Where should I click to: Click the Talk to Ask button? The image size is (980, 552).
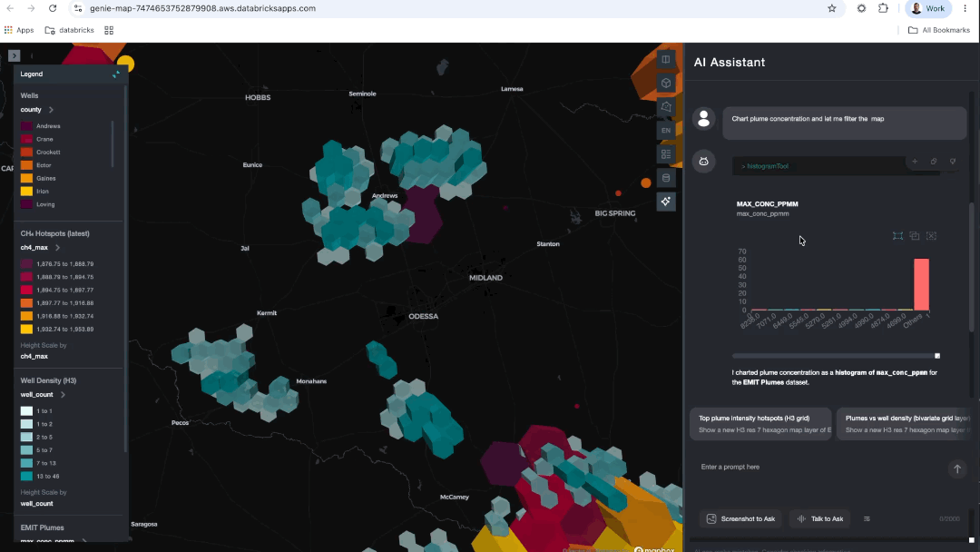[820, 519]
